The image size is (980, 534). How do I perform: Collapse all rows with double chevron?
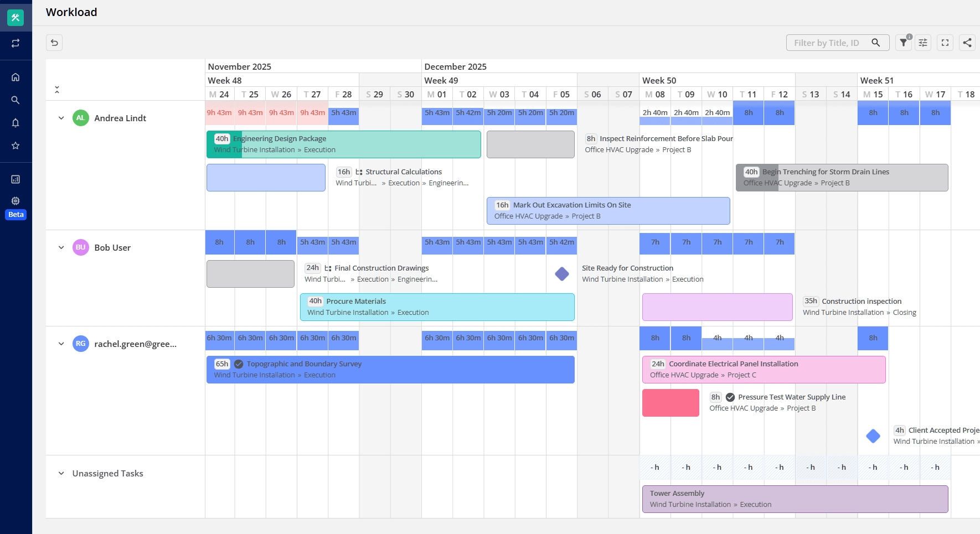click(57, 90)
